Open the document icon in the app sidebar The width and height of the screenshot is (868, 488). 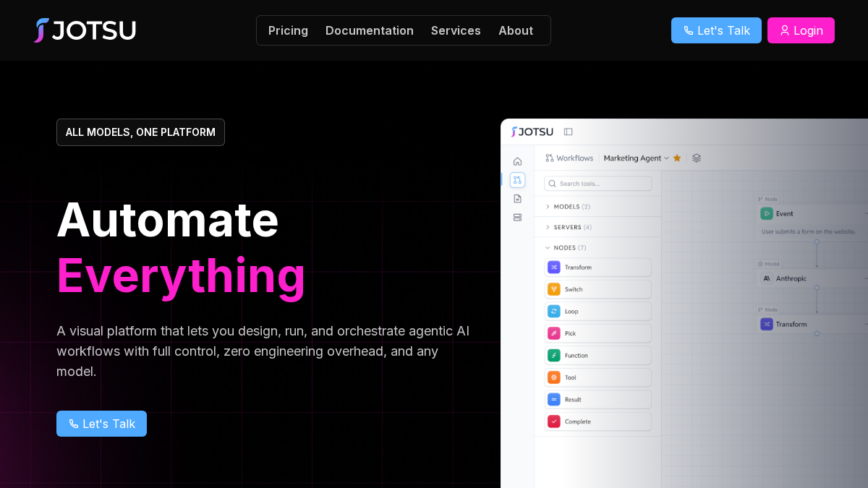(517, 199)
